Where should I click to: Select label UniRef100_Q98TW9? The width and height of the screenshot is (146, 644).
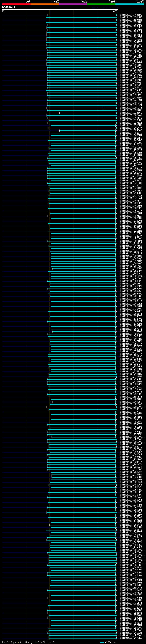click(131, 374)
